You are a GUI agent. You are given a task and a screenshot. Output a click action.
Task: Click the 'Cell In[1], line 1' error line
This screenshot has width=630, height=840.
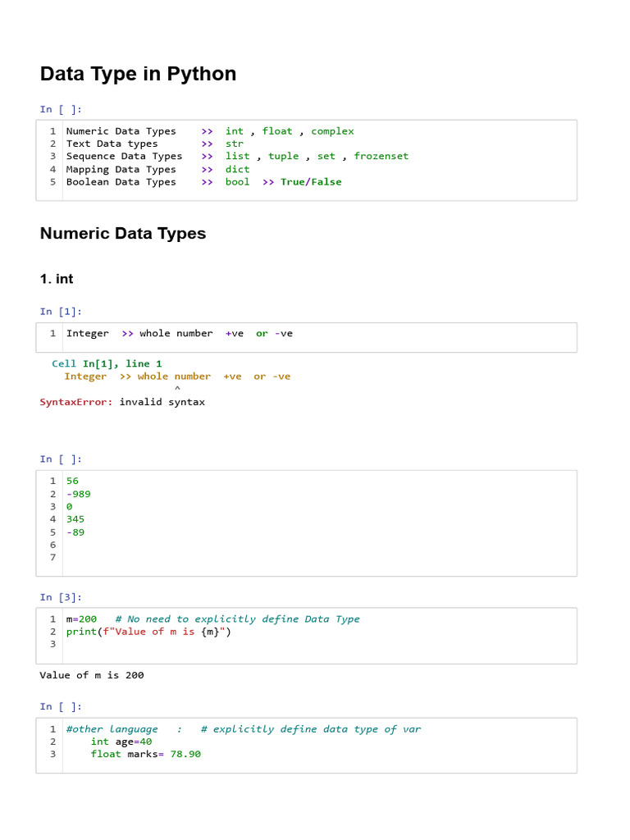(107, 363)
